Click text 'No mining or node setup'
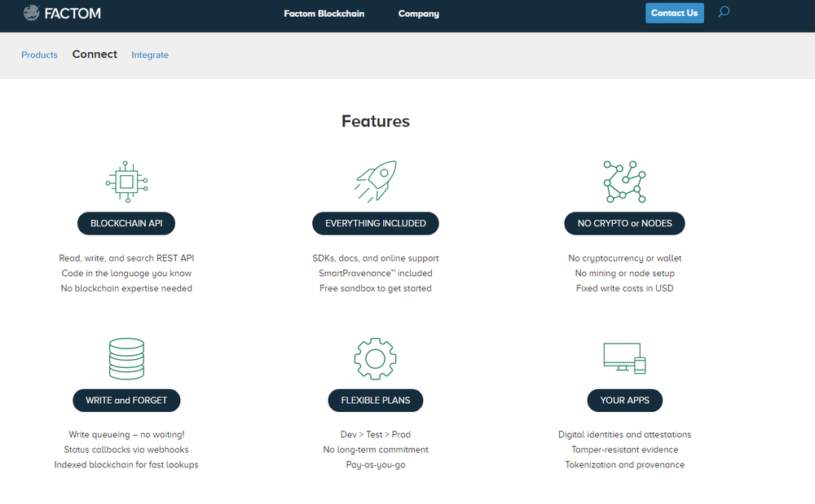 click(625, 273)
